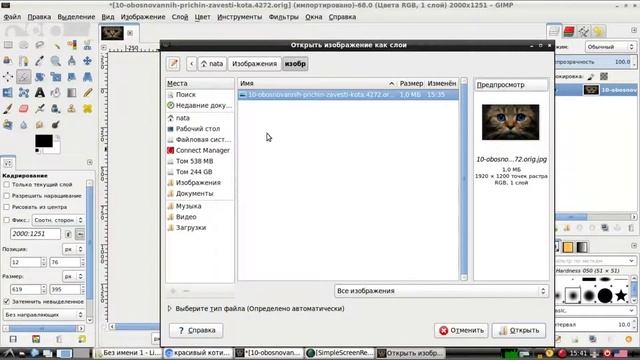Select the Pencil tool
The height and width of the screenshot is (360, 640).
point(87,93)
